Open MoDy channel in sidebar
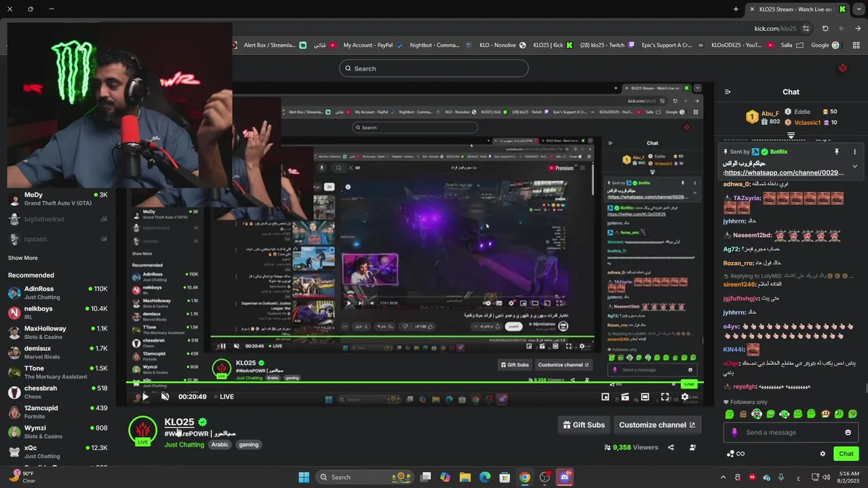This screenshot has width=868, height=488. pyautogui.click(x=58, y=199)
